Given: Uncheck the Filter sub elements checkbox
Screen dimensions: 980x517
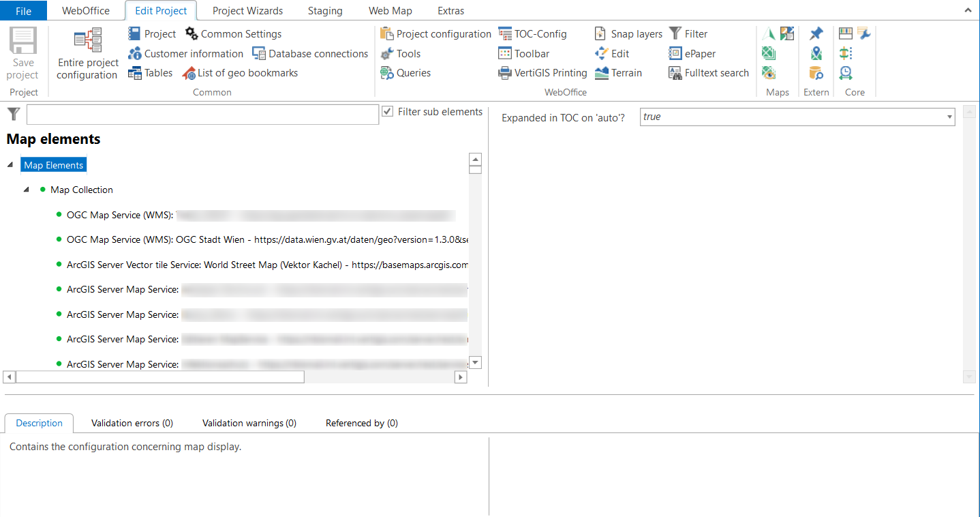Looking at the screenshot, I should point(388,111).
